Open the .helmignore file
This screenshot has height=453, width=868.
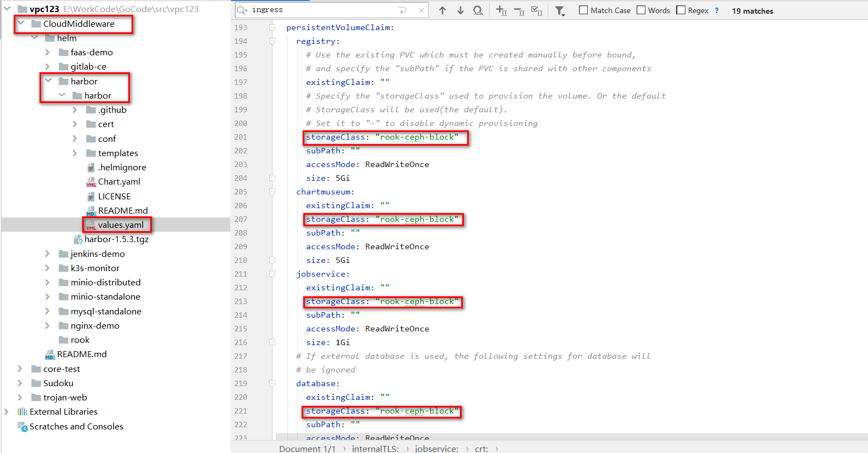122,167
